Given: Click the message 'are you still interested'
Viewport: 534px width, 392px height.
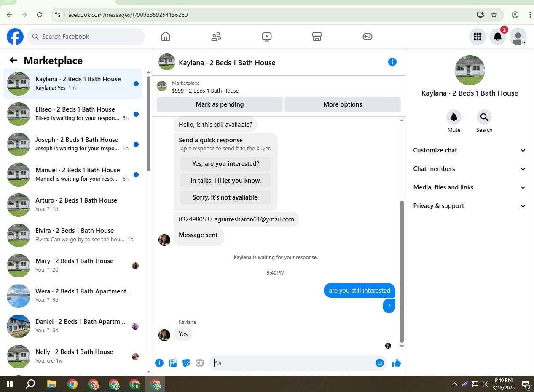Looking at the screenshot, I should point(360,291).
